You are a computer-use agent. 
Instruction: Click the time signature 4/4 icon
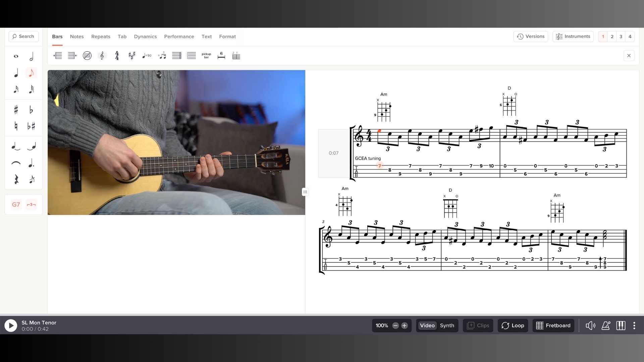coord(117,56)
